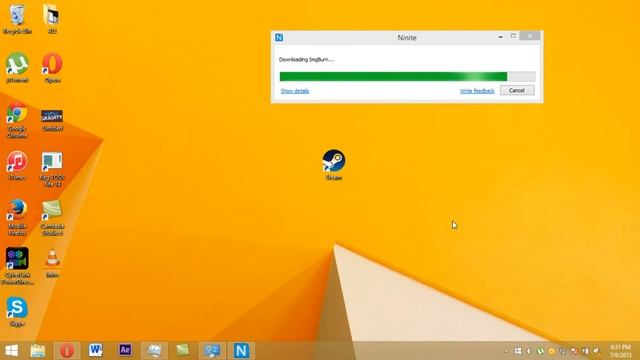
Task: Launch the Mozilla Firefox desktop shortcut
Action: coord(17,218)
